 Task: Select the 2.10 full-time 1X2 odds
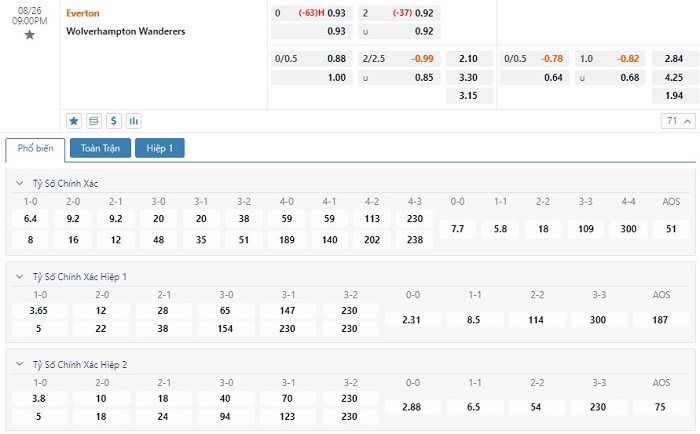pyautogui.click(x=468, y=58)
